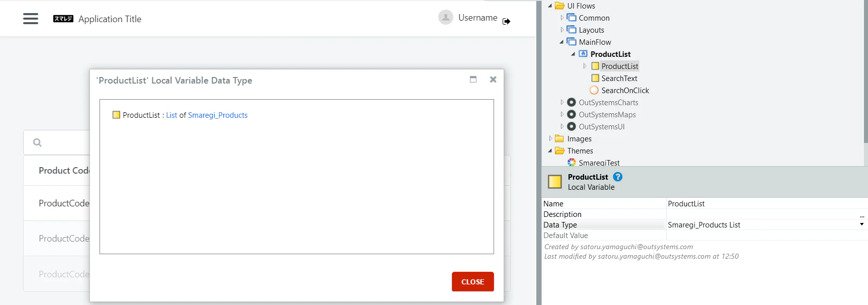Select SearchText in the tree
Image resolution: width=868 pixels, height=305 pixels.
pos(619,79)
